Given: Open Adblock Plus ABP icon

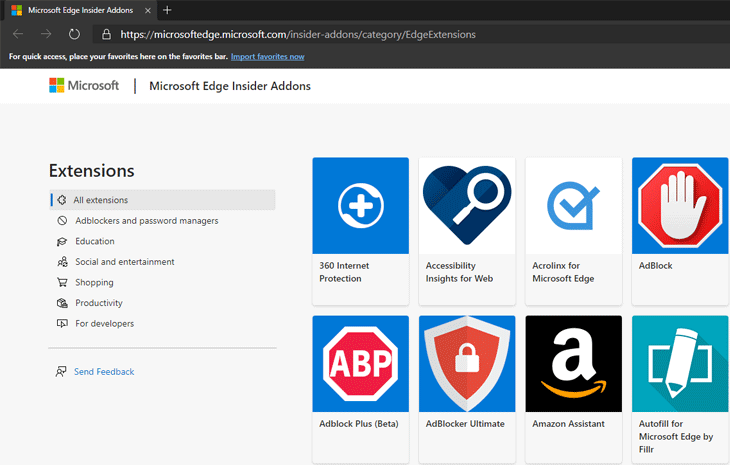Looking at the screenshot, I should point(361,364).
